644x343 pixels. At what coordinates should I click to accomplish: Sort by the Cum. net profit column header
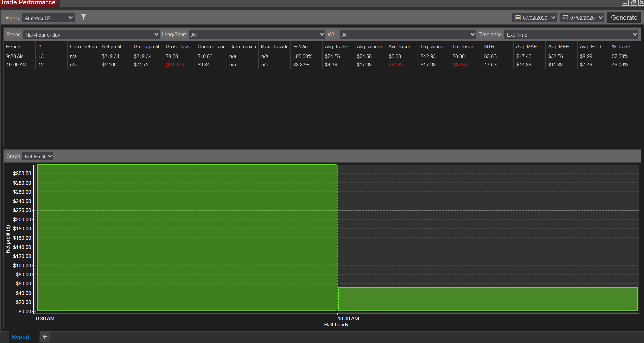point(83,47)
